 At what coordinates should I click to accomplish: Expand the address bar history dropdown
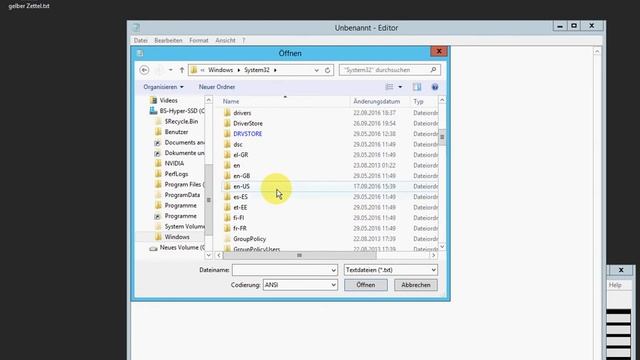coord(316,70)
